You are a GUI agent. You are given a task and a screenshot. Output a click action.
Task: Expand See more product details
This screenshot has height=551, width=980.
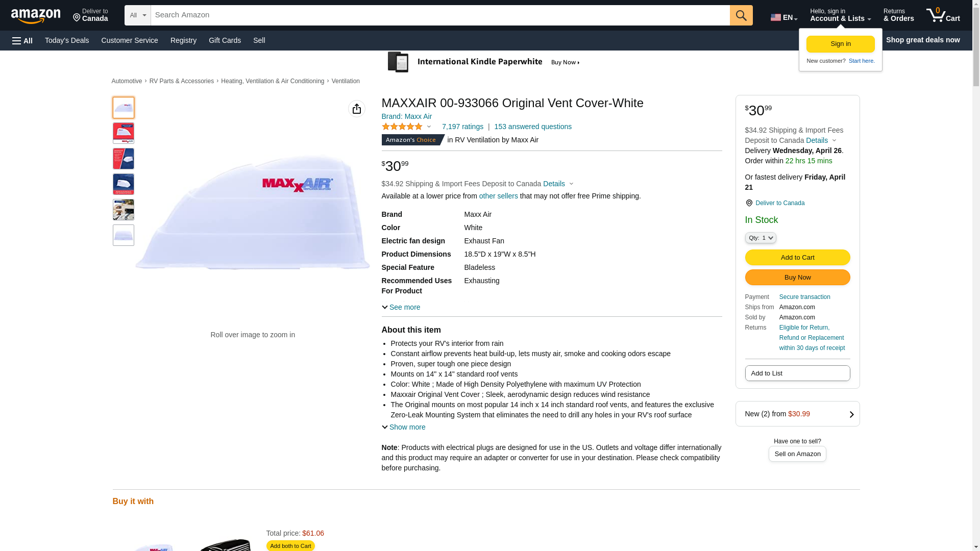click(401, 307)
